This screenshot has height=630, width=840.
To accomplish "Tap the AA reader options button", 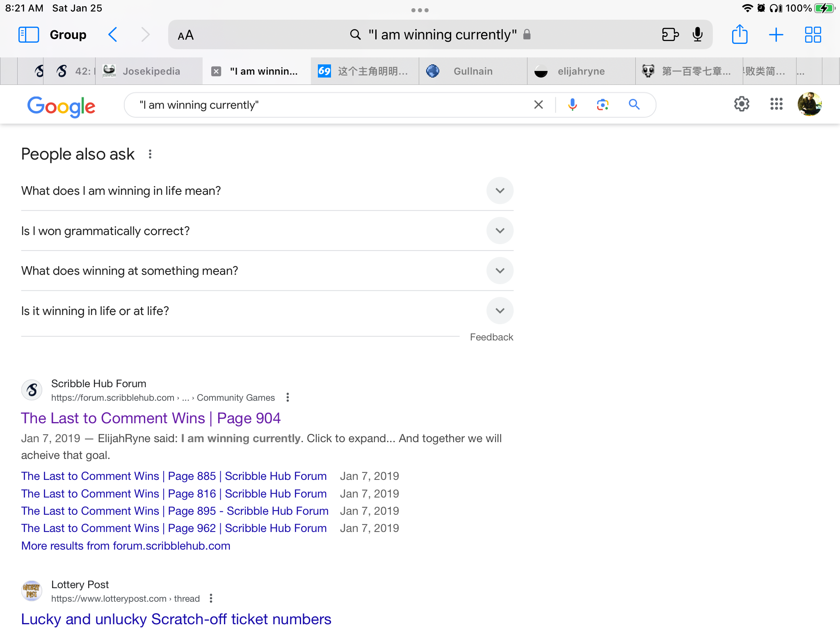I will pyautogui.click(x=185, y=35).
